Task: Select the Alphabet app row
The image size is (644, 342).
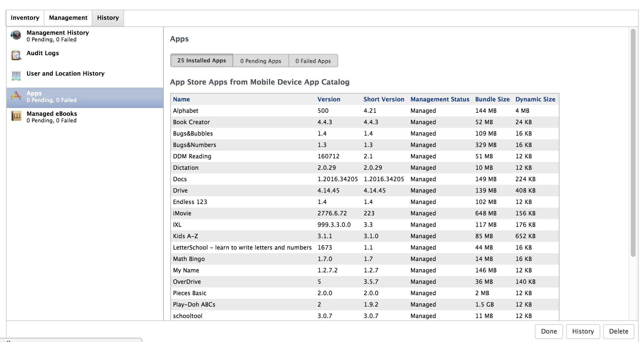Action: (365, 111)
